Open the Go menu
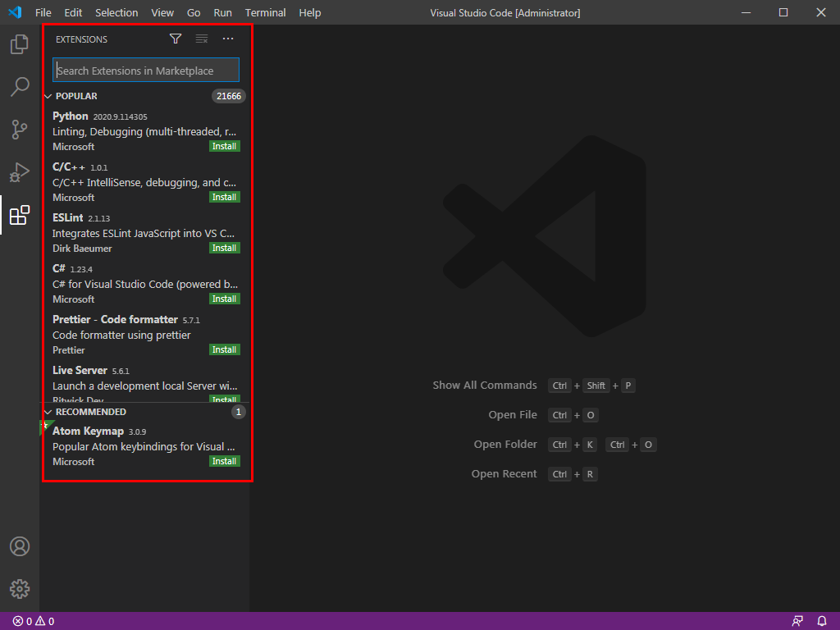 (194, 12)
